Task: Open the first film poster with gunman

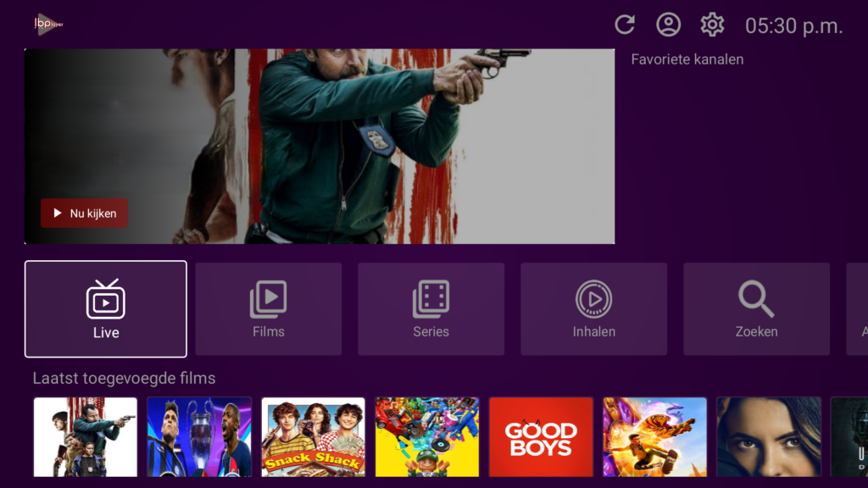Action: (x=86, y=437)
